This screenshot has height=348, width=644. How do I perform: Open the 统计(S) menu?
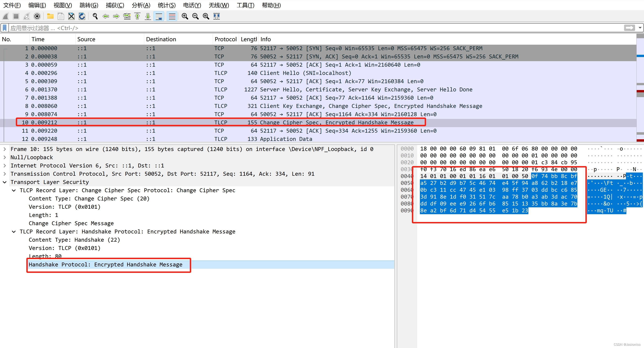point(166,5)
